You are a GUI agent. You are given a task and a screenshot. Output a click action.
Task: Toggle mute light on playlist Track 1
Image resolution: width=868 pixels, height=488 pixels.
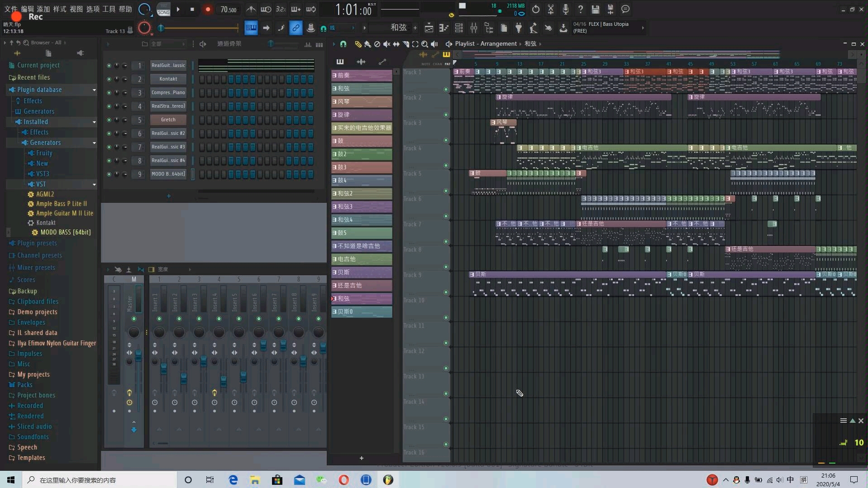point(446,89)
